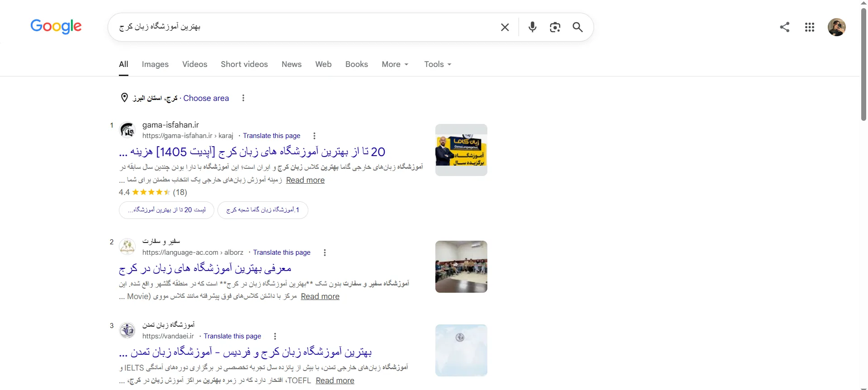Read more of language-ac.com snippet

(x=320, y=296)
